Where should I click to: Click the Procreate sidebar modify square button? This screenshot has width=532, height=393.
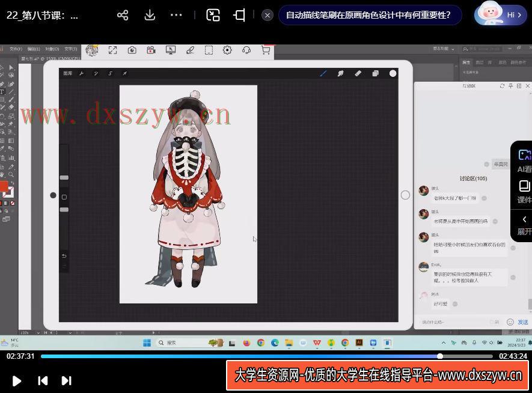[64, 197]
